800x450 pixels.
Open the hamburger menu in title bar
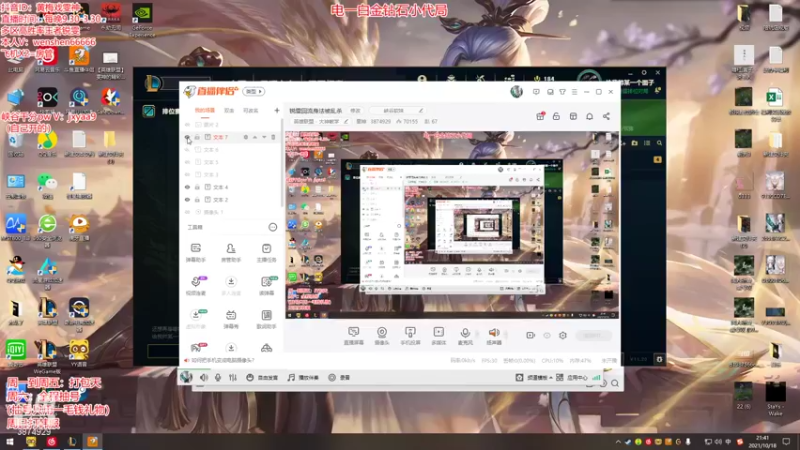click(574, 92)
